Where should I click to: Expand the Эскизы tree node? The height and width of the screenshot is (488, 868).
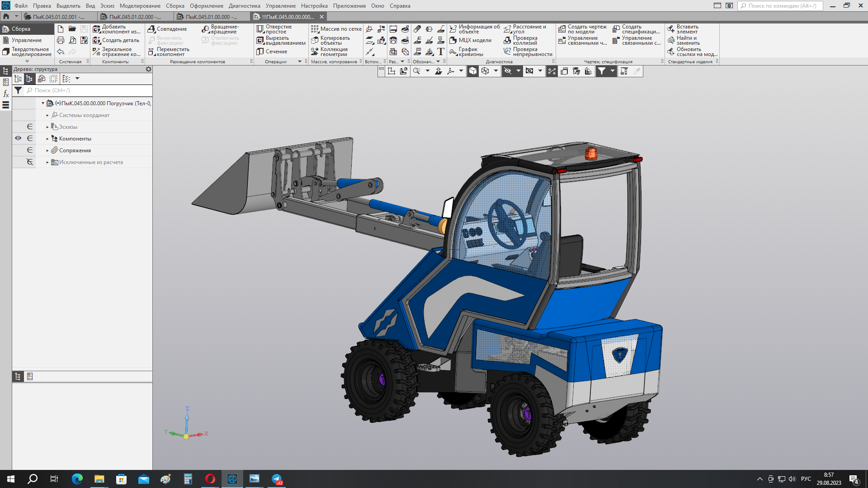(x=47, y=127)
